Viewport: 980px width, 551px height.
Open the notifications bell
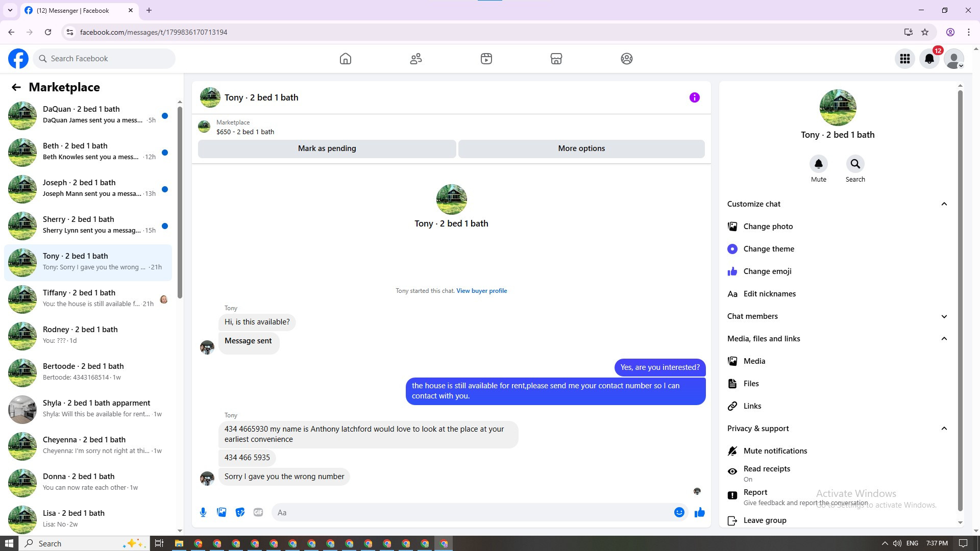929,59
